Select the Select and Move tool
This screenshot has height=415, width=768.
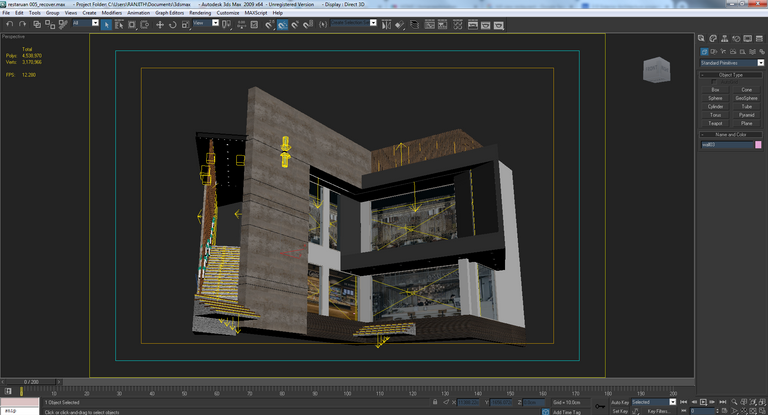[160, 24]
